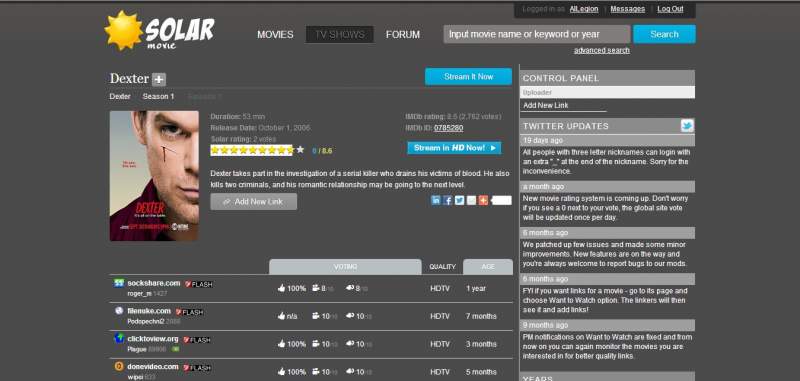Click the Log Out link
Viewport: 800px width, 381px height.
tap(670, 9)
